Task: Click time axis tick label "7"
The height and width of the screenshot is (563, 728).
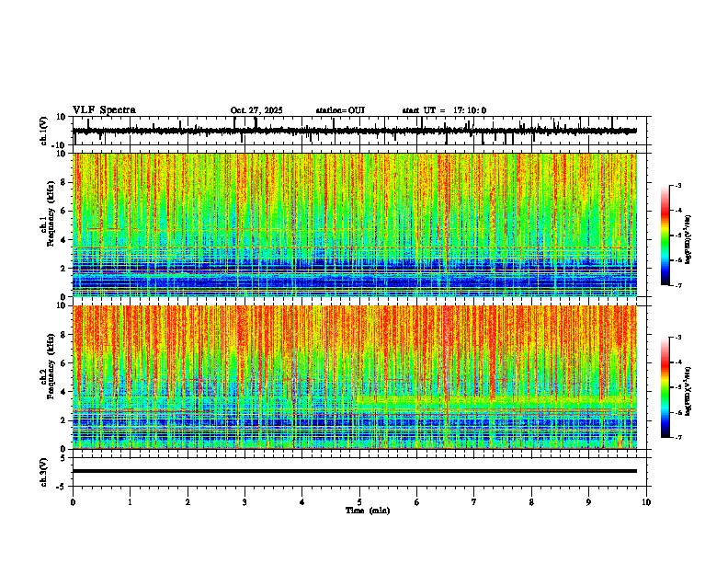Action: 474,502
